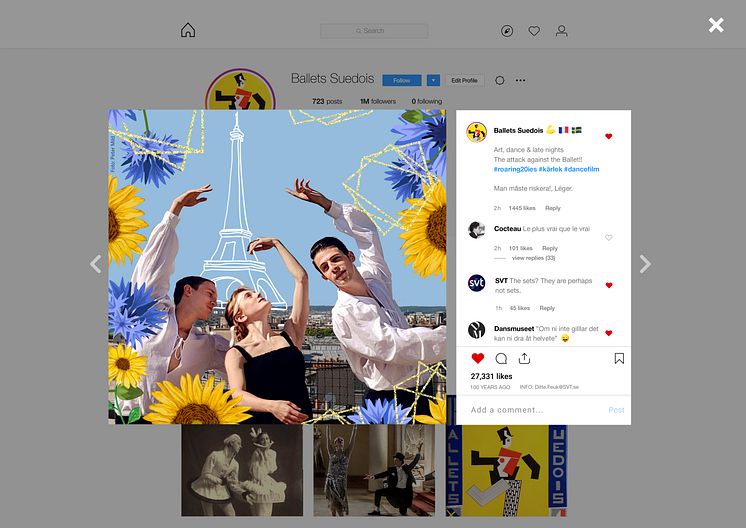Go to previous post arrow

[x=96, y=264]
